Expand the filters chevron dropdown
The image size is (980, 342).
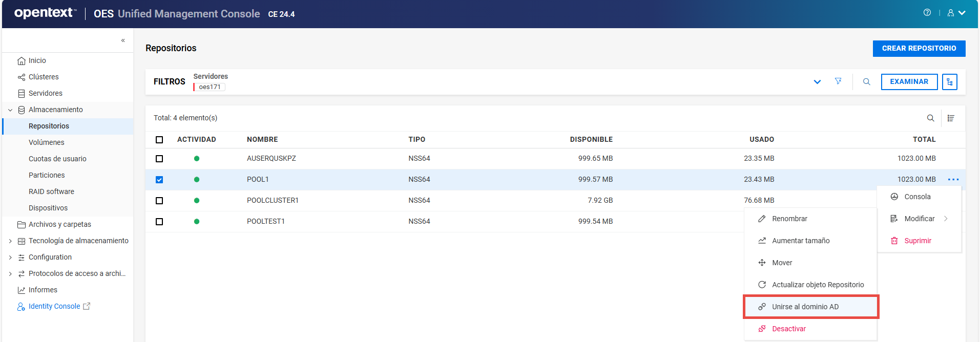pos(817,82)
